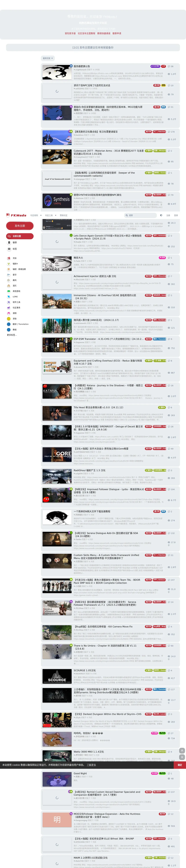Image resolution: width=186 pixels, height=868 pixels.
Task: Select the 湮灭 tag icon in sidebar
Action: 9,286
